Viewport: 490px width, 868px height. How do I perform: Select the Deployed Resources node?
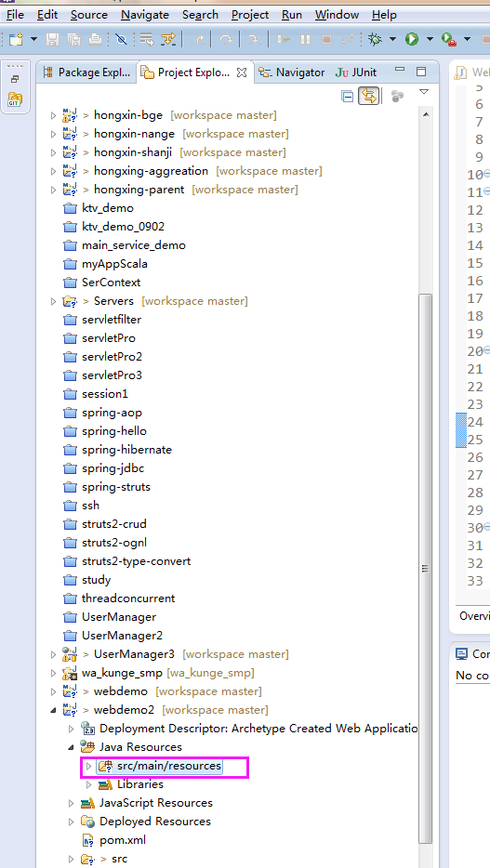click(x=155, y=822)
